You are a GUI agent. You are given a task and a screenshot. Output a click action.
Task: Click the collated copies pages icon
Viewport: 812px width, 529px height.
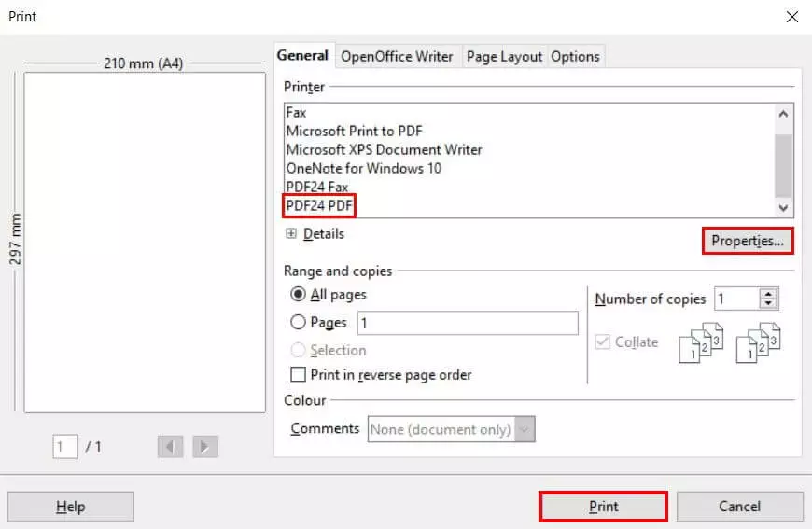701,342
